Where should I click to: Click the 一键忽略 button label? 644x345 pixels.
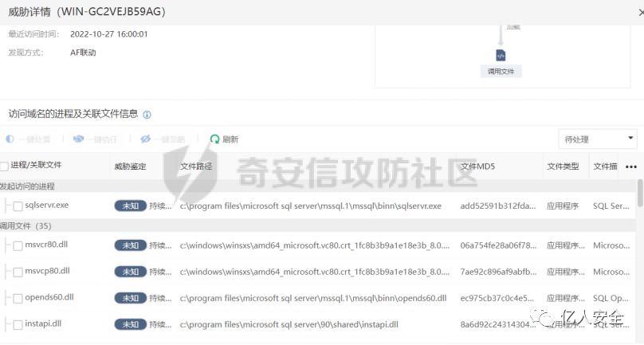[x=169, y=139]
